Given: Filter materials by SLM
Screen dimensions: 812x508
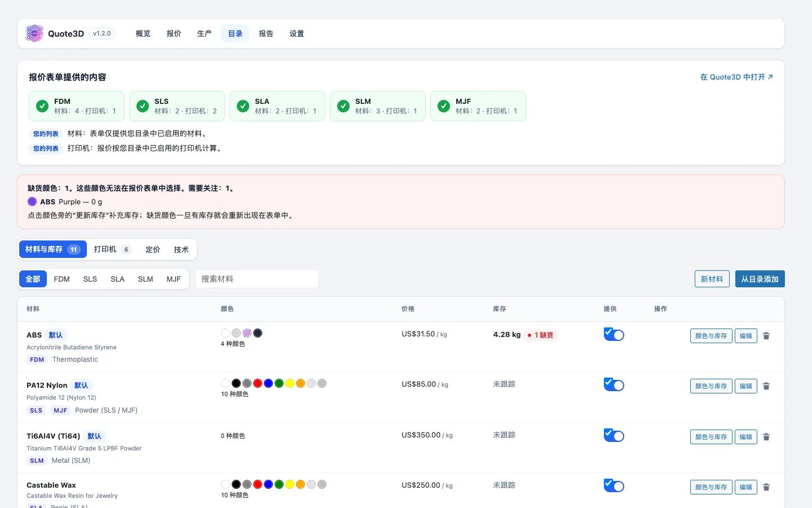Looking at the screenshot, I should (145, 279).
